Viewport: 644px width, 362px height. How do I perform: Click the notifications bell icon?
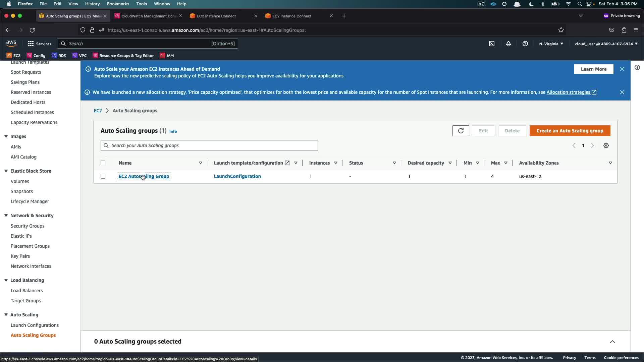[508, 44]
